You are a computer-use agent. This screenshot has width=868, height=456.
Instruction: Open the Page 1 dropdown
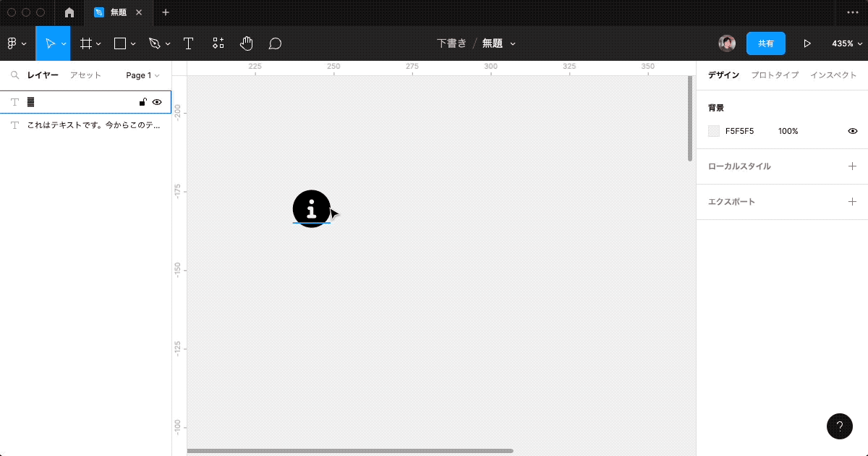(x=142, y=75)
